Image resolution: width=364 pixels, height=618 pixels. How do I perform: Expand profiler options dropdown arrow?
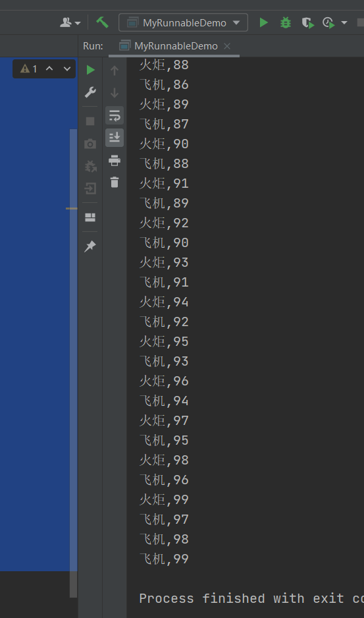point(344,23)
